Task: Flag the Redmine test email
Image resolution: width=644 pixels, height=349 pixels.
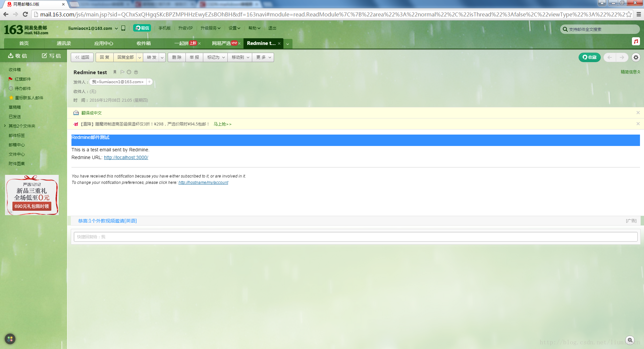Action: [x=122, y=72]
